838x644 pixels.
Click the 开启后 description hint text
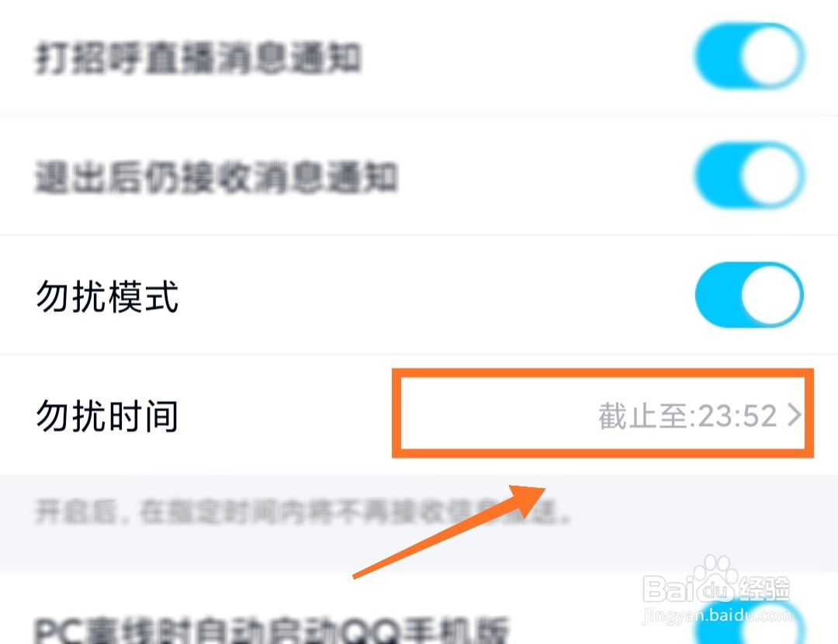tap(303, 512)
